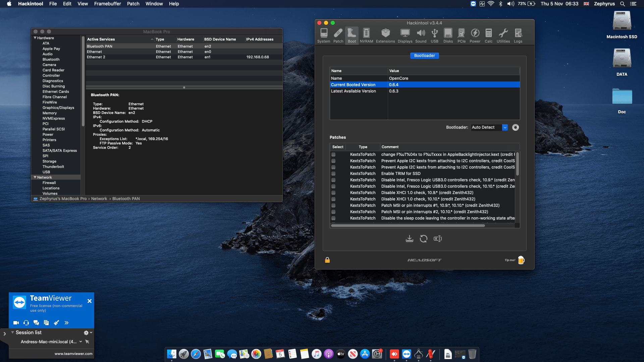
Task: Collapse the Hardware tree section
Action: point(35,38)
